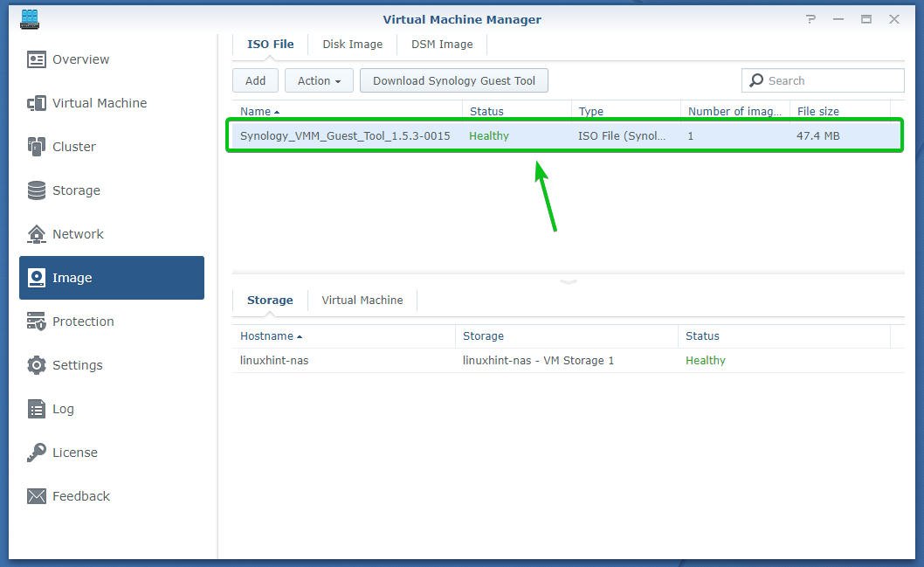Open the Log list icon
The image size is (924, 567).
pyautogui.click(x=37, y=409)
